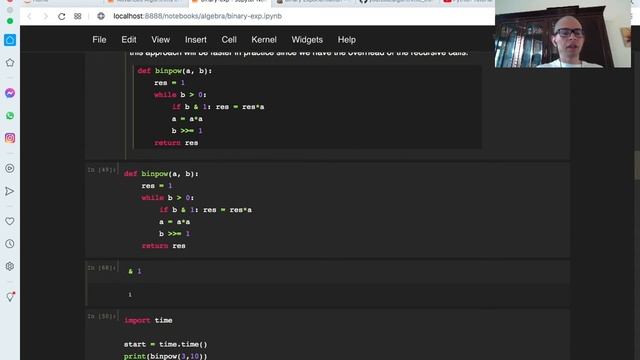
Task: Open the heart icon in sidebar
Action: click(x=10, y=221)
